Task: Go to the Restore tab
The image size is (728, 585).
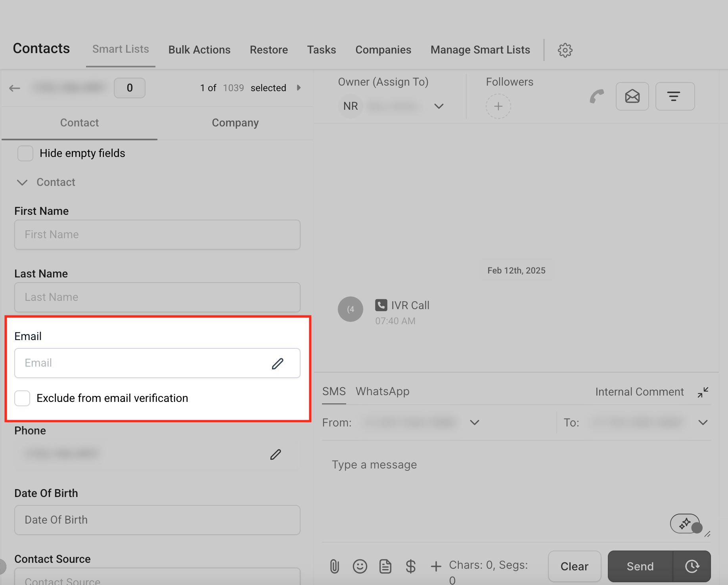Action: click(x=269, y=50)
